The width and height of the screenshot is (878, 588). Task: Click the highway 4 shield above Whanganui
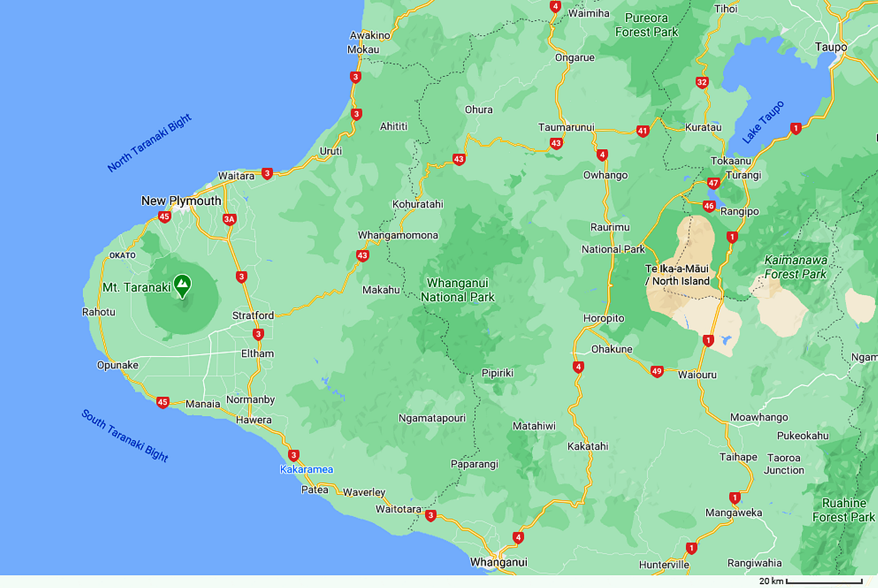518,537
